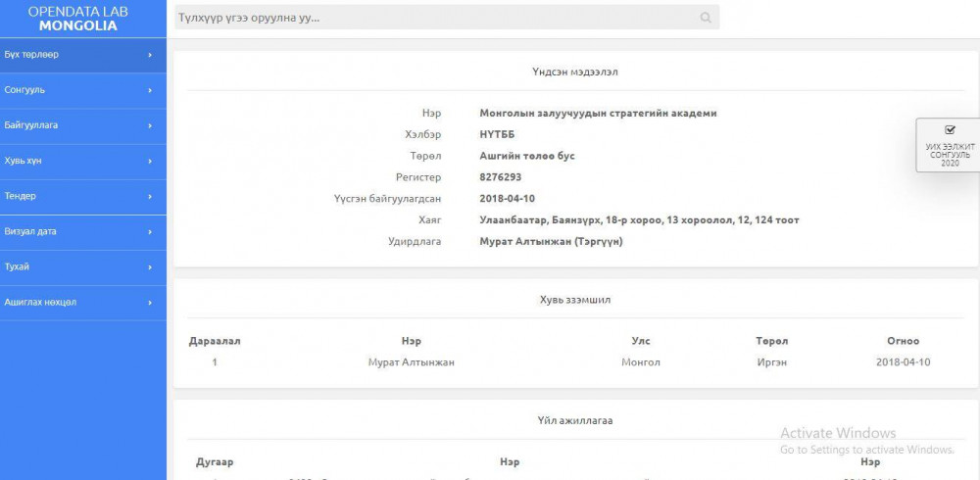Click leader Мурат Алтынжан (Тэргүүн) text
The image size is (980, 480).
551,241
